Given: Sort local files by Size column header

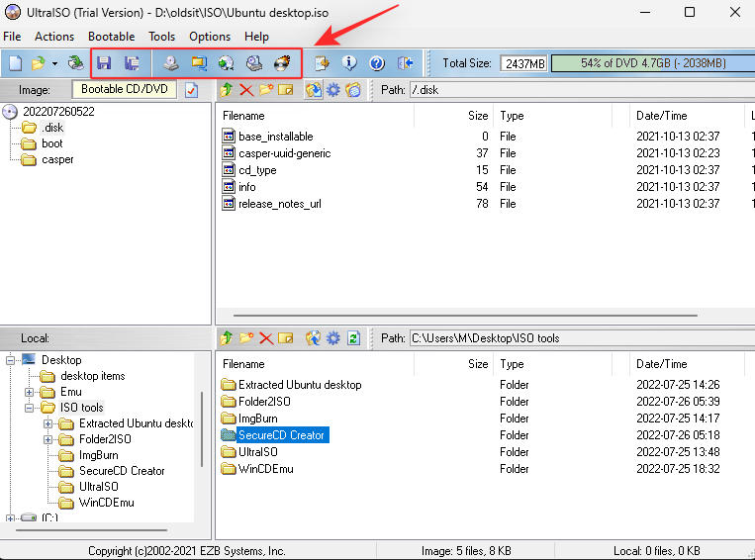Looking at the screenshot, I should click(453, 364).
